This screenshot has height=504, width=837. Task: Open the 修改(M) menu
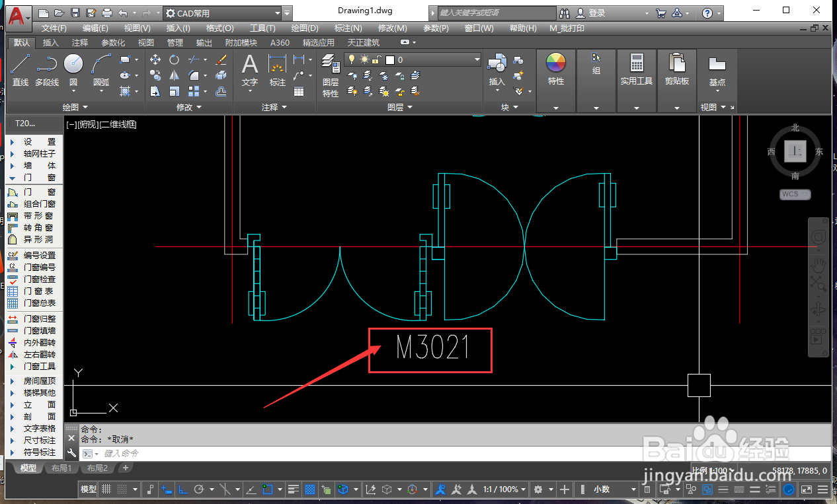point(393,28)
